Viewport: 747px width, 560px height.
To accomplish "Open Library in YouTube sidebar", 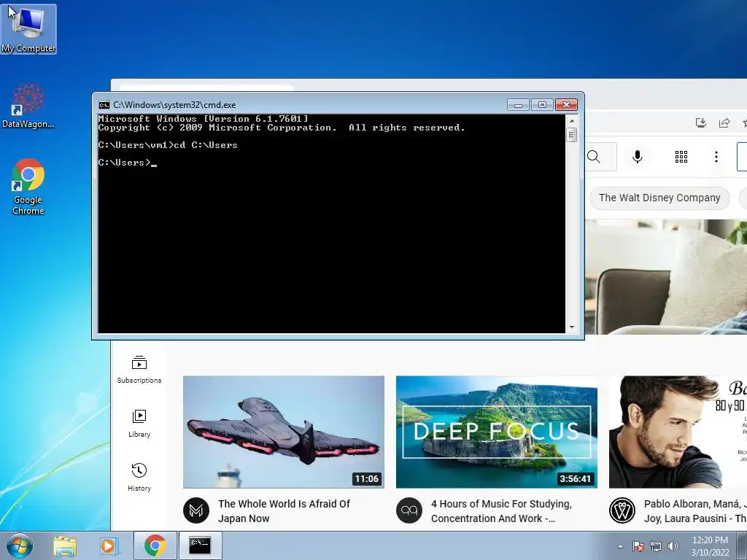I will [139, 424].
